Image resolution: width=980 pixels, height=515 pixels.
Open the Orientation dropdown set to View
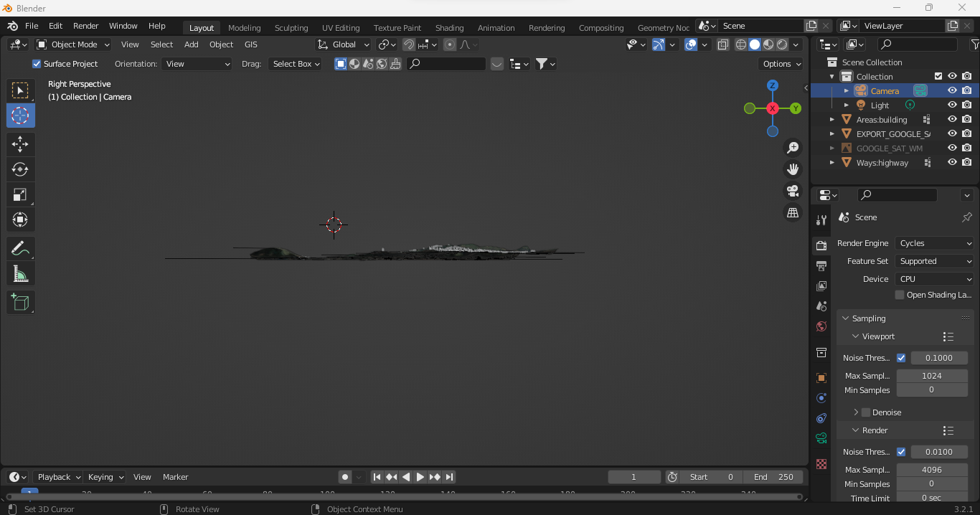tap(197, 63)
